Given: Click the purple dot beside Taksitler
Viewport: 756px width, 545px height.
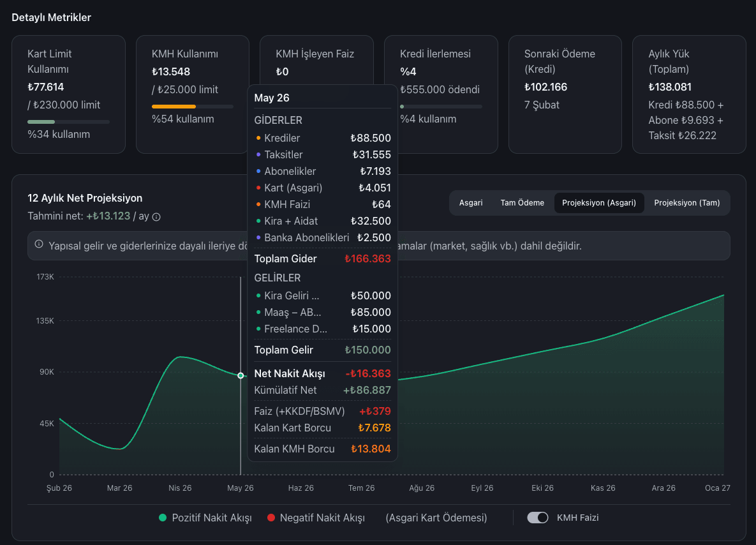Looking at the screenshot, I should [x=258, y=154].
